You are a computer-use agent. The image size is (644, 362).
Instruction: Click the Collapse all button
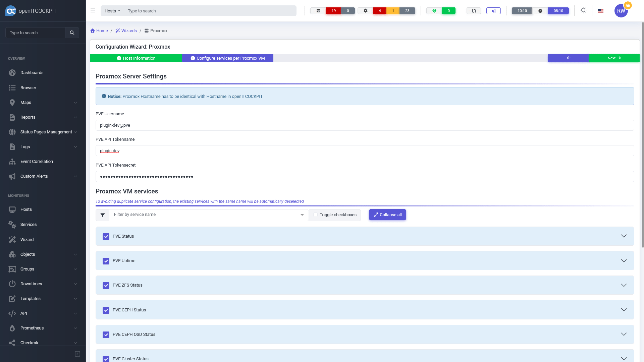click(x=387, y=215)
